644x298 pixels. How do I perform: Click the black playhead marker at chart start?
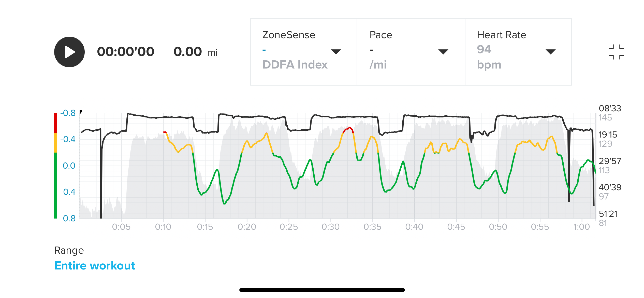coord(81,112)
